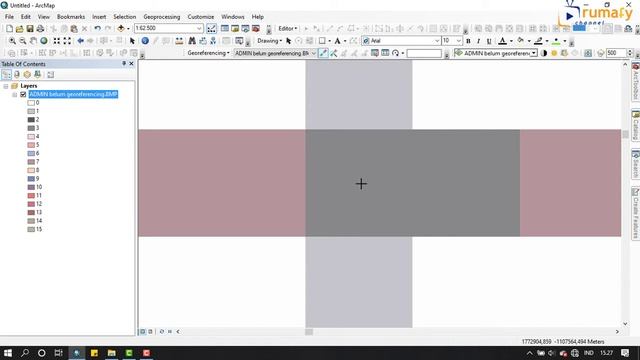The width and height of the screenshot is (640, 360).
Task: Open the Search side tab
Action: tap(636, 164)
